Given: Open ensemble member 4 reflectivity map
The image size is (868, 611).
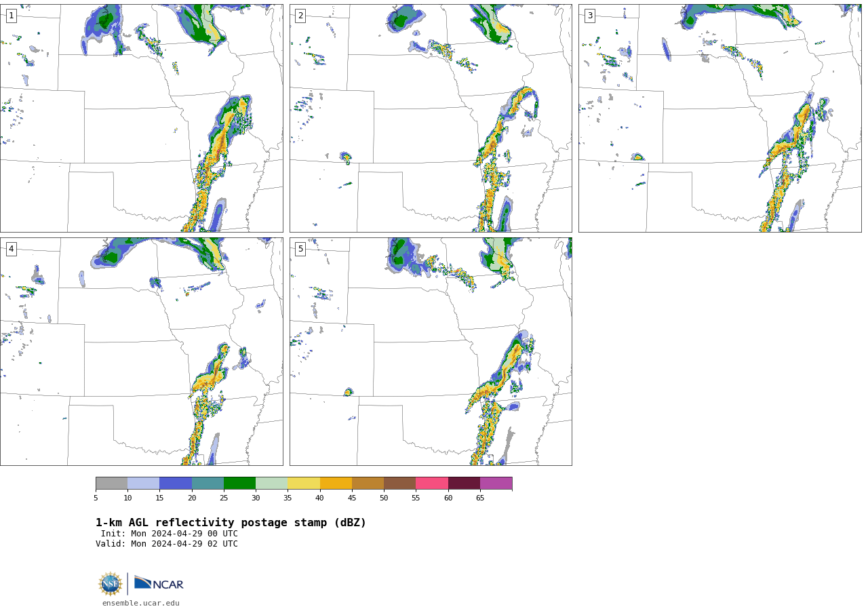Looking at the screenshot, I should click(142, 351).
